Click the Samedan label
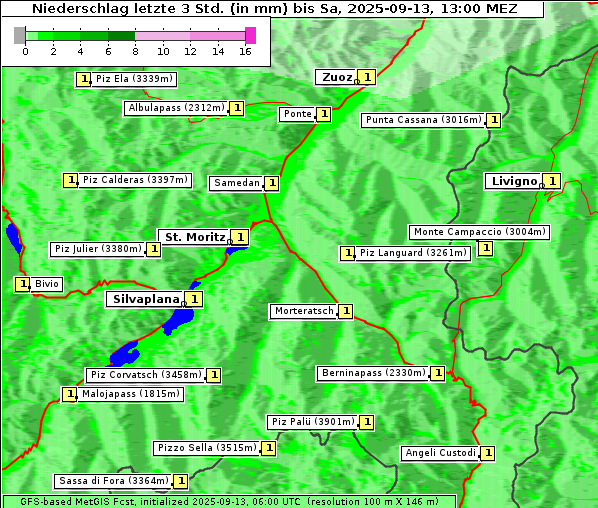This screenshot has height=508, width=598. (x=236, y=183)
